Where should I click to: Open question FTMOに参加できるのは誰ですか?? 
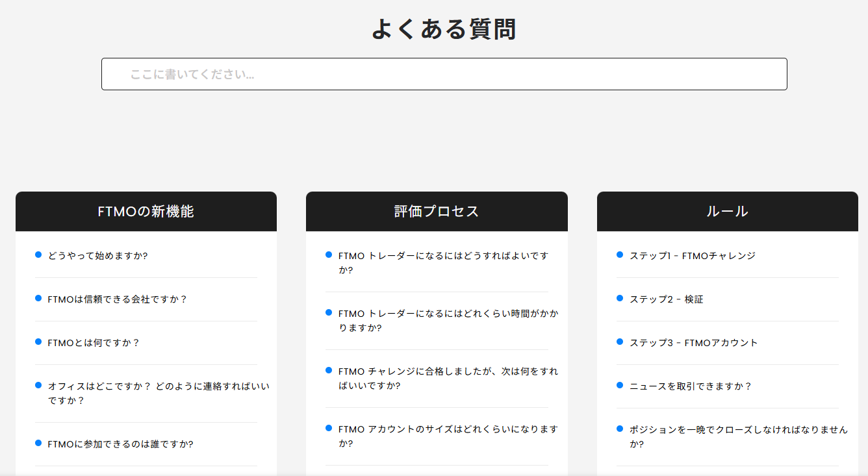[120, 444]
